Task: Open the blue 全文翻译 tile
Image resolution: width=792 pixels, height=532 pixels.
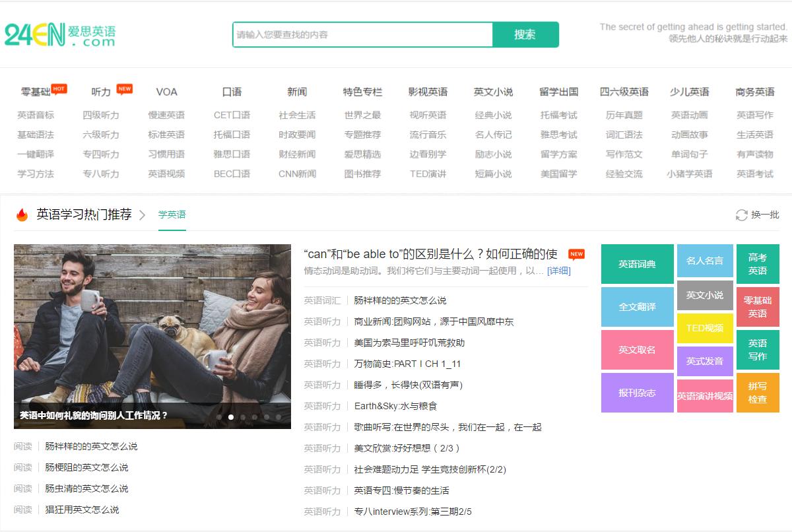Action: pos(636,306)
